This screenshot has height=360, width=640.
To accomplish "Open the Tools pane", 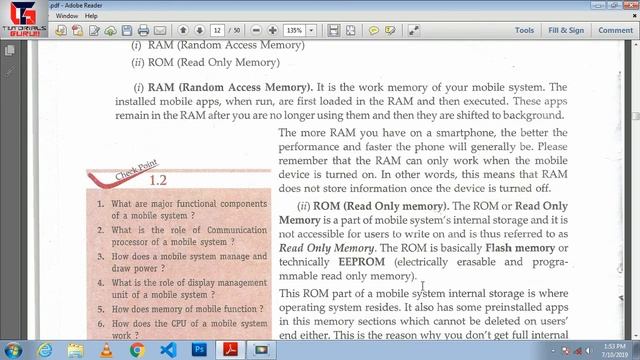I will coord(524,30).
